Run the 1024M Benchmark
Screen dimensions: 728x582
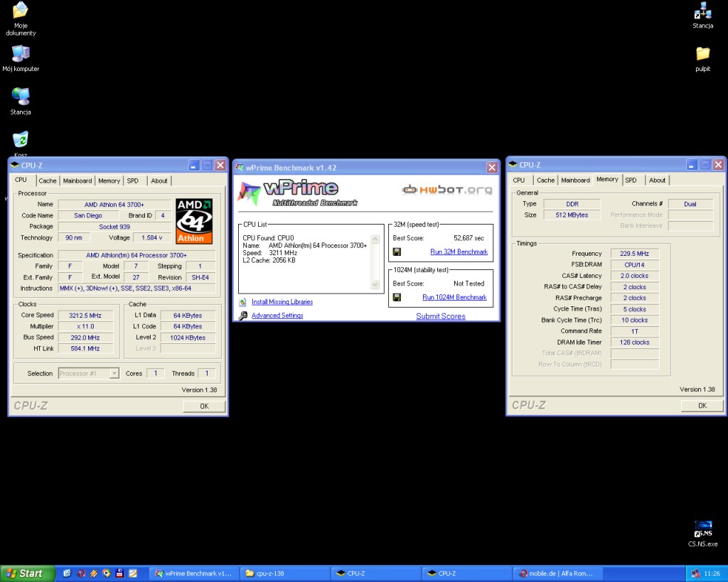[454, 297]
